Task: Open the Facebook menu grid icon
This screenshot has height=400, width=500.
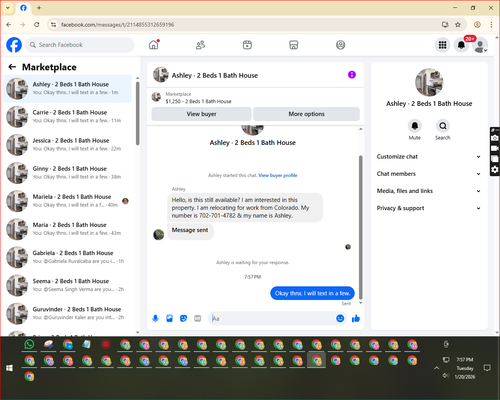Action: click(442, 45)
